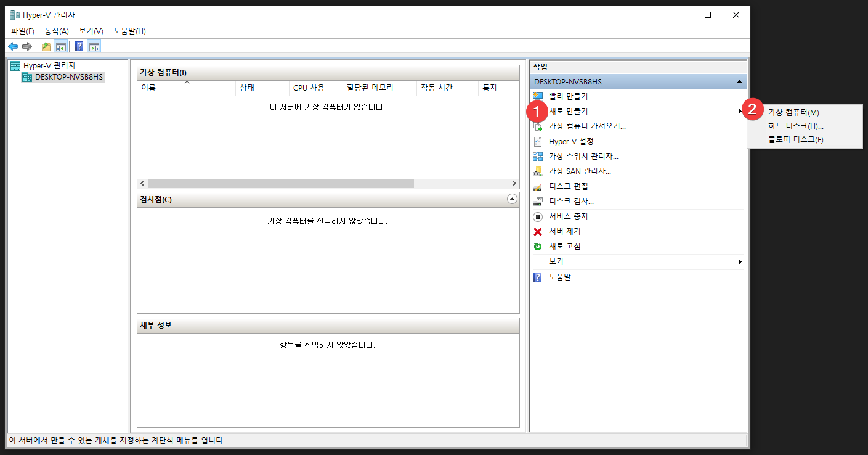The width and height of the screenshot is (868, 455).
Task: Click the 가상 스위치 관리자 icon
Action: (538, 157)
